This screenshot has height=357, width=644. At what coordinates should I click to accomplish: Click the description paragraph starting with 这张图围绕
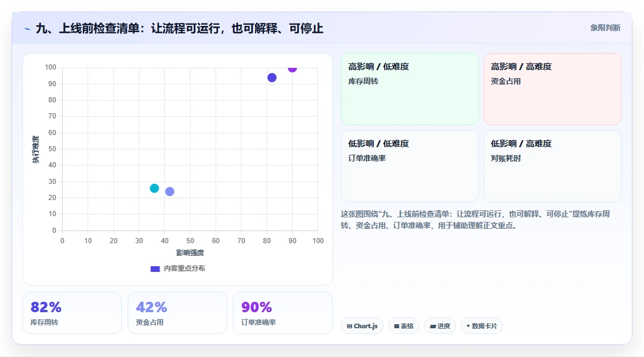point(475,220)
